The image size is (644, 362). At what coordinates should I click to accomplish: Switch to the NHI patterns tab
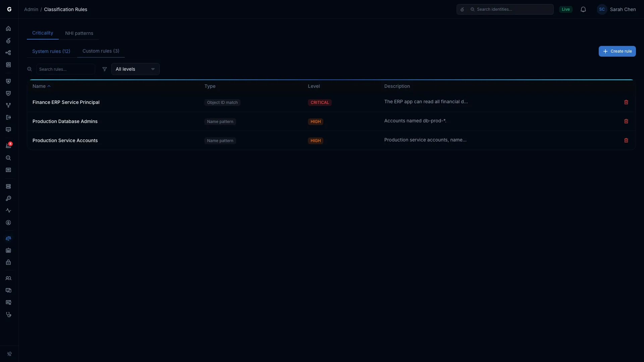[79, 33]
